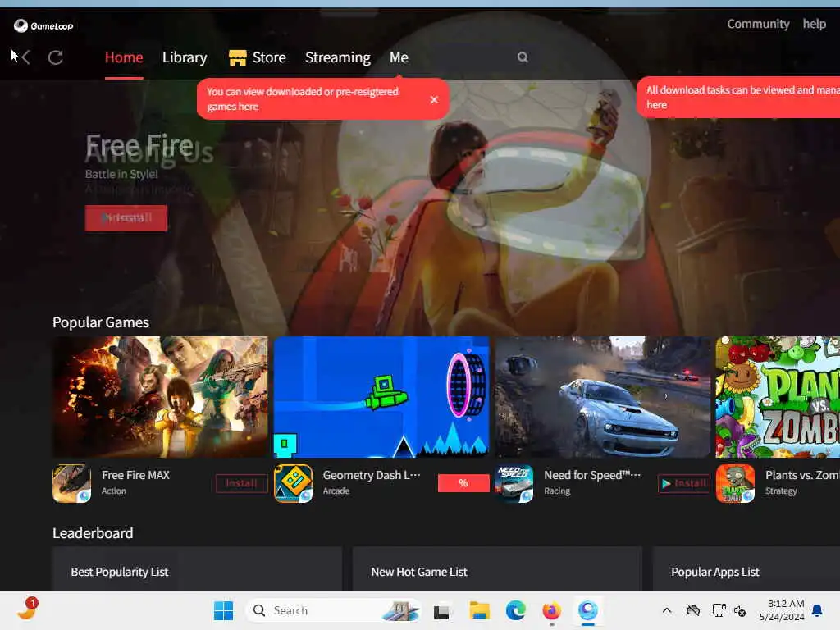The height and width of the screenshot is (630, 840).
Task: Click the Popular Games heading
Action: (x=101, y=322)
